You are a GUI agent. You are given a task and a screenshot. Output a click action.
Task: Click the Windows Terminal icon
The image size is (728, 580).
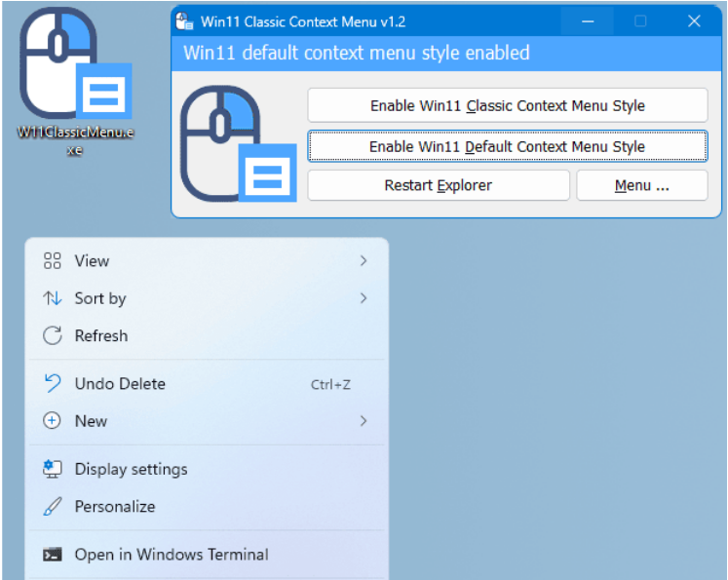(x=53, y=555)
